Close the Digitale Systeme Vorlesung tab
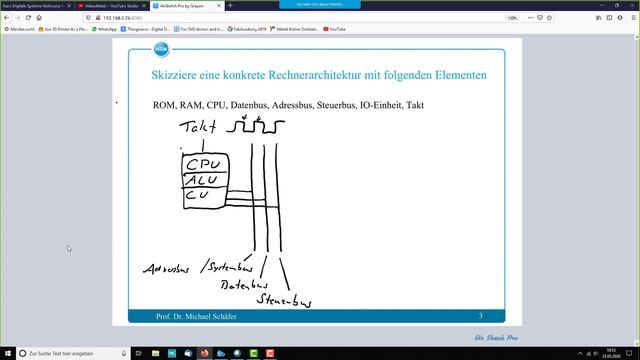The width and height of the screenshot is (640, 360). 69,6
